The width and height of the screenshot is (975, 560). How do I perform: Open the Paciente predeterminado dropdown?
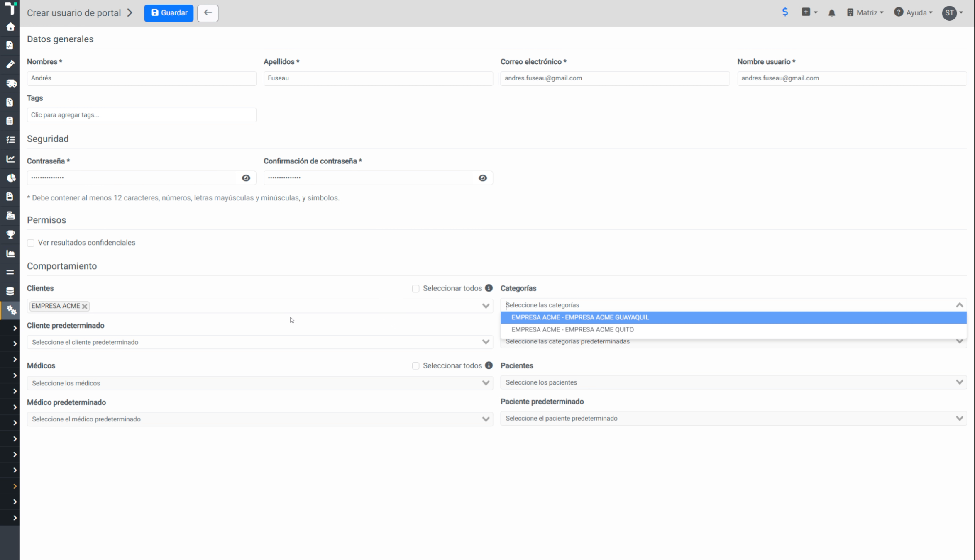tap(733, 418)
